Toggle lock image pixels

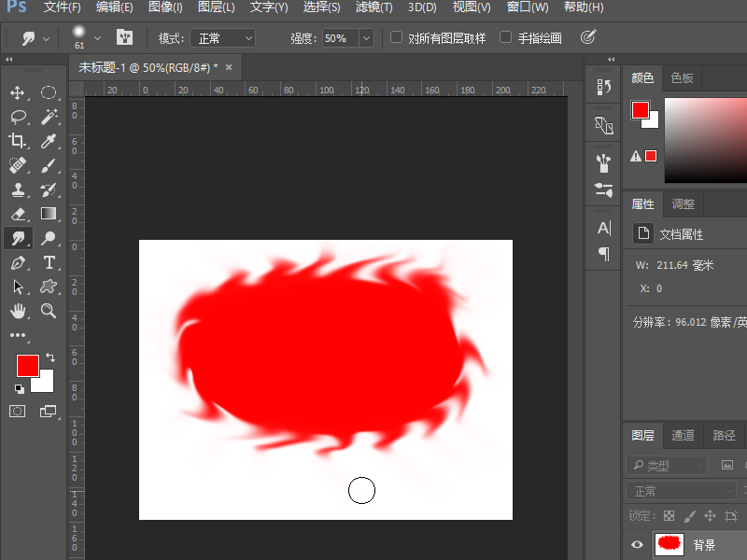pyautogui.click(x=689, y=516)
